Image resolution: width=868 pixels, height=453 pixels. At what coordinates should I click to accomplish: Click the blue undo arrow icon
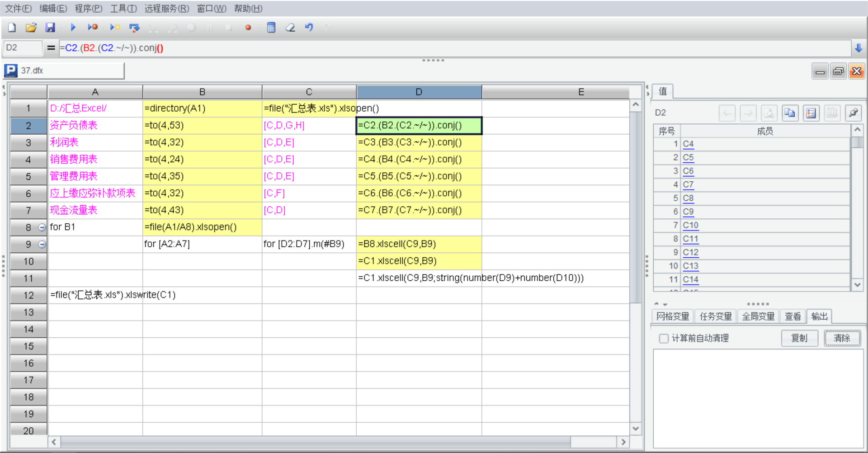(x=309, y=28)
